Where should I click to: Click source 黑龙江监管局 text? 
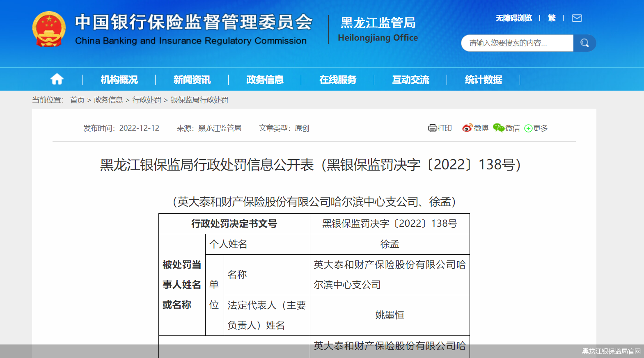[x=220, y=128]
